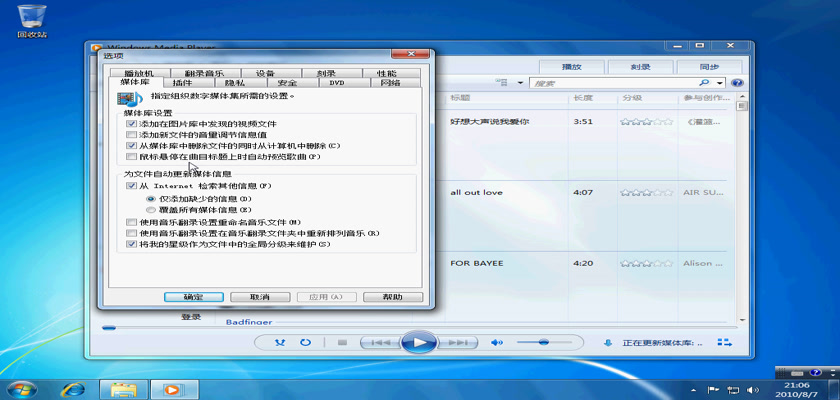840x400 pixels.
Task: Skip to the next track
Action: click(458, 343)
